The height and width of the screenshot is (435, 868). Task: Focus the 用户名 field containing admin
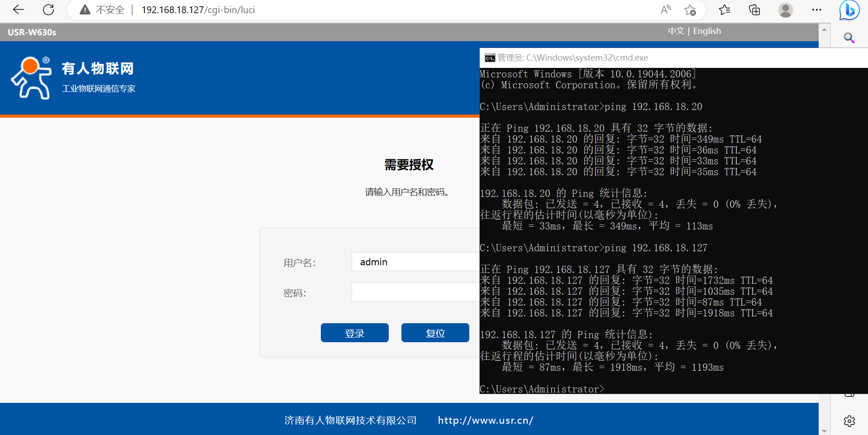(x=415, y=262)
